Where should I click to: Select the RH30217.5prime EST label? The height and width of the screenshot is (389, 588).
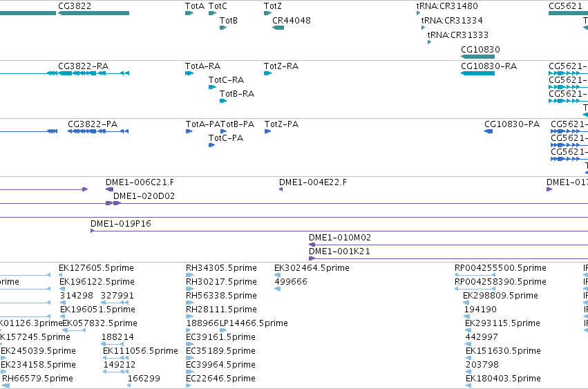pos(221,282)
